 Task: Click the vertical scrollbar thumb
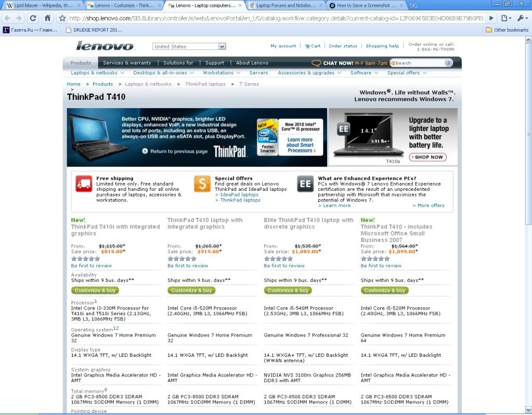coord(528,134)
